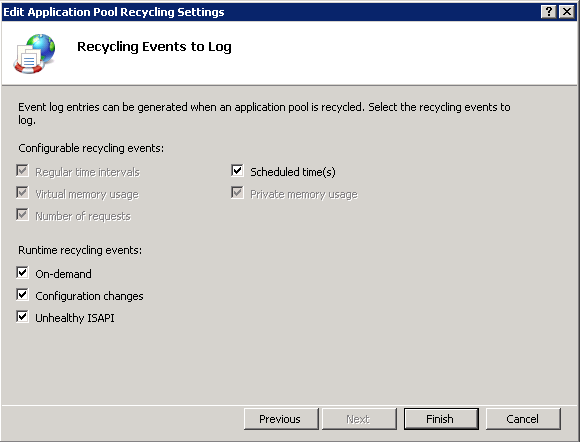
Task: Disable Configuration changes logging
Action: coord(22,295)
